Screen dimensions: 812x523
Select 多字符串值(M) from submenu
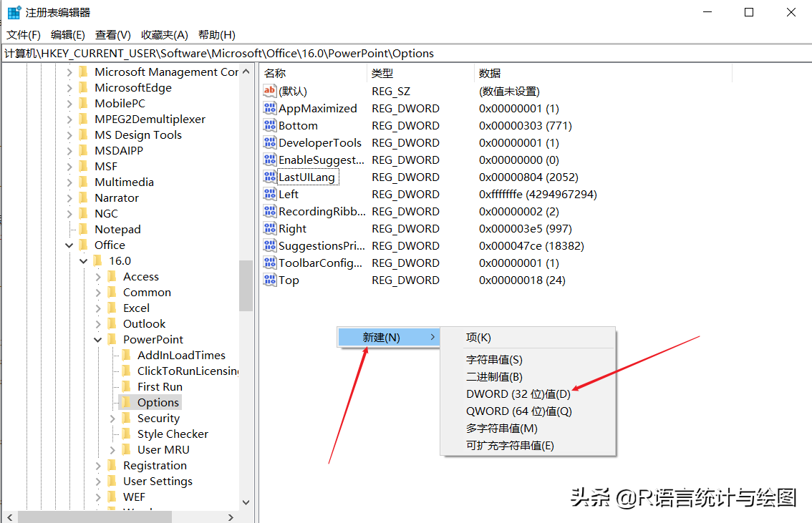point(528,428)
